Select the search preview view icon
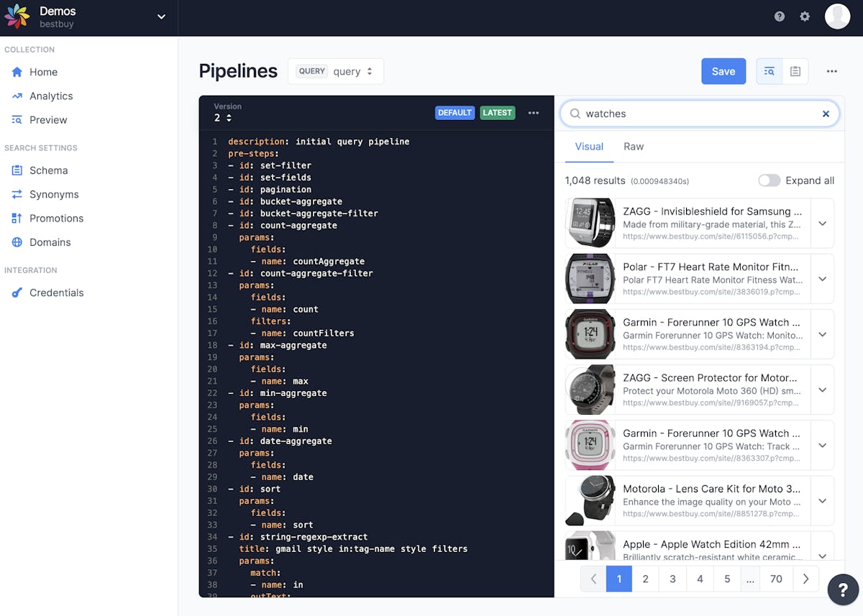The height and width of the screenshot is (616, 863). 770,71
